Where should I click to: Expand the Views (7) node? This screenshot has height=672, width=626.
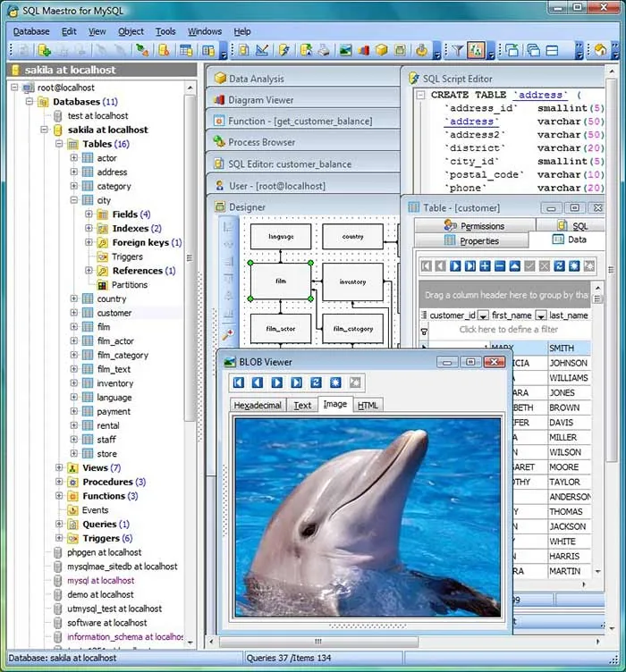click(59, 467)
